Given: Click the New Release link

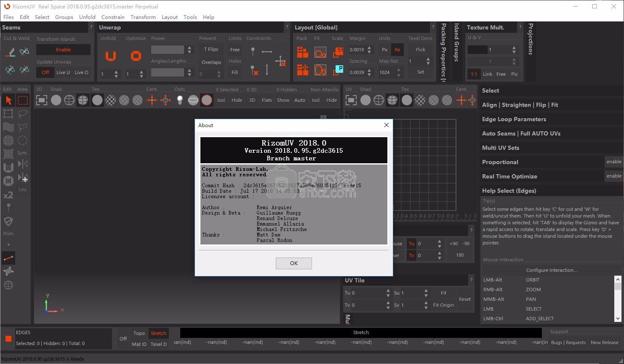Looking at the screenshot, I should (x=605, y=343).
